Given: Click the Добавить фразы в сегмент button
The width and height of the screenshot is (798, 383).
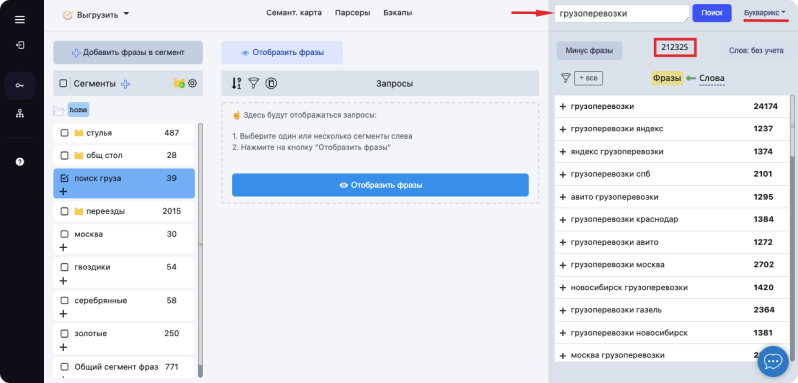Looking at the screenshot, I should (128, 52).
